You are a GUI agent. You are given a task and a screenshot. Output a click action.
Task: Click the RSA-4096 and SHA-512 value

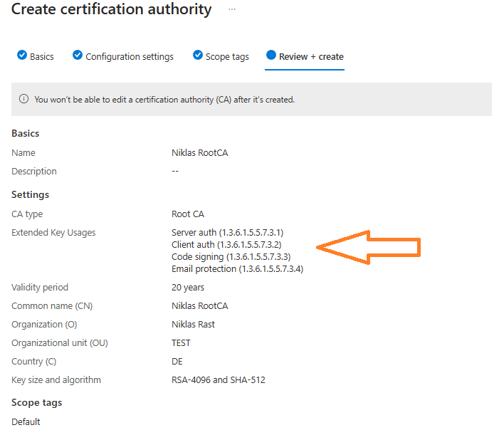[218, 380]
